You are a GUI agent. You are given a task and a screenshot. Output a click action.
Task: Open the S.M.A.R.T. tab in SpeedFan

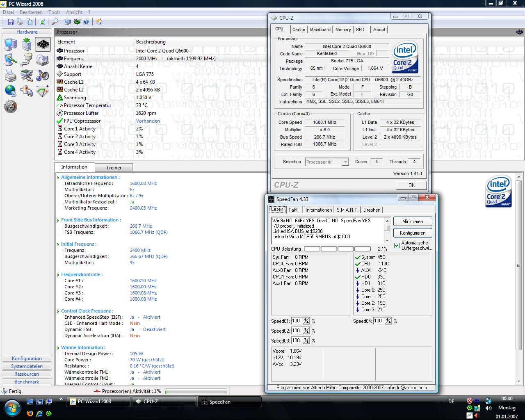(x=347, y=210)
